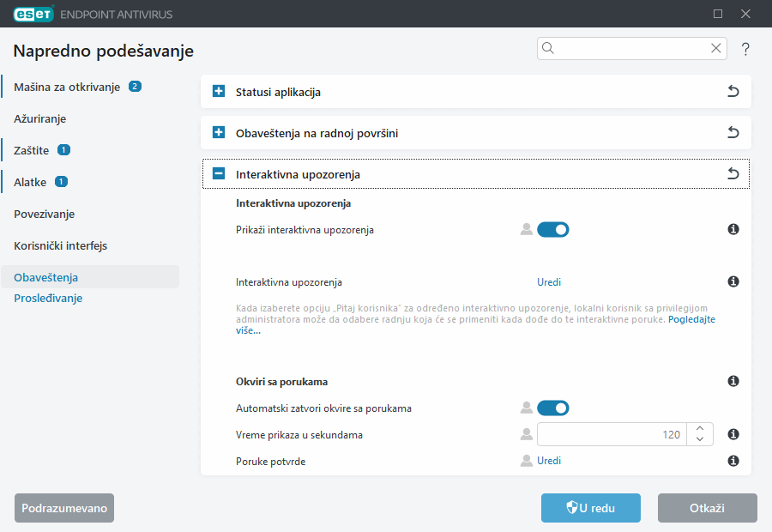This screenshot has width=772, height=532.
Task: Click Uredi link for Poruke potvrde
Action: [549, 461]
